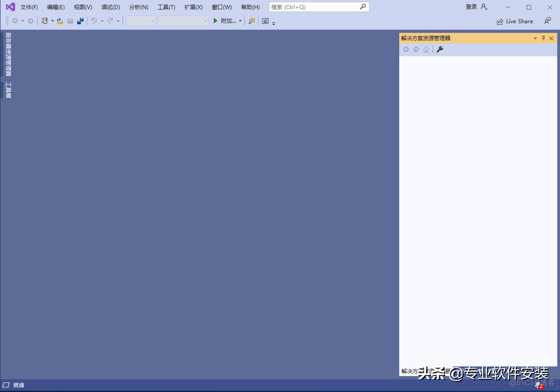
Task: Click the 登录 sign-in button
Action: point(471,7)
